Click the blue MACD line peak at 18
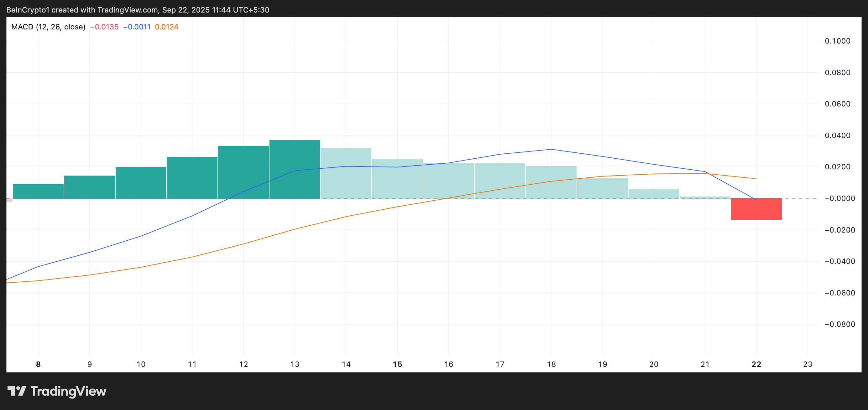868x410 pixels. [551, 149]
